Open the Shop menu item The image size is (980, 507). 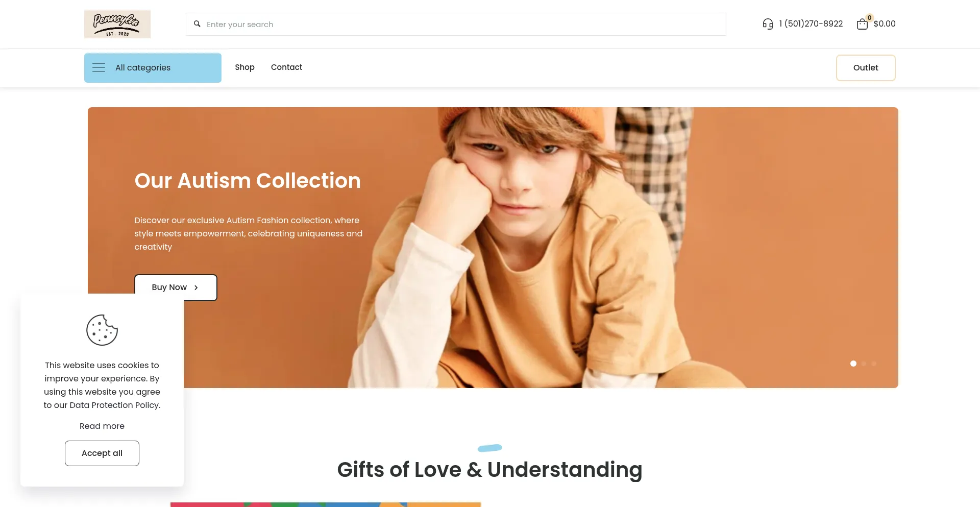[x=244, y=67]
